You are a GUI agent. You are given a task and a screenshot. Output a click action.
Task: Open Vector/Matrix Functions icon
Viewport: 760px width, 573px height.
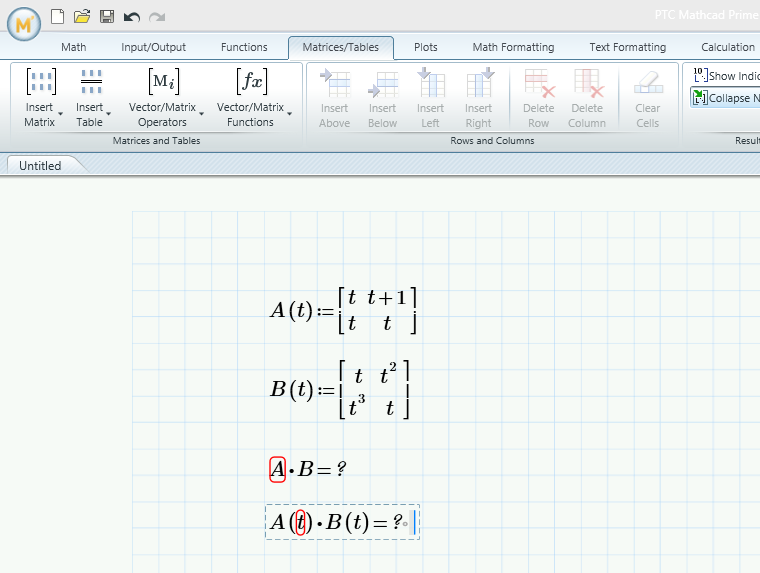pyautogui.click(x=252, y=81)
